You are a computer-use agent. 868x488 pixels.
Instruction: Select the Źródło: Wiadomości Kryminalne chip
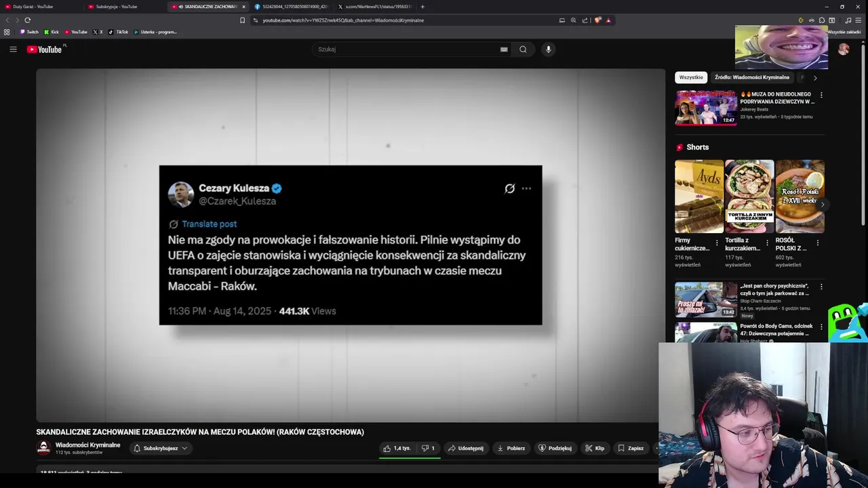click(x=752, y=77)
